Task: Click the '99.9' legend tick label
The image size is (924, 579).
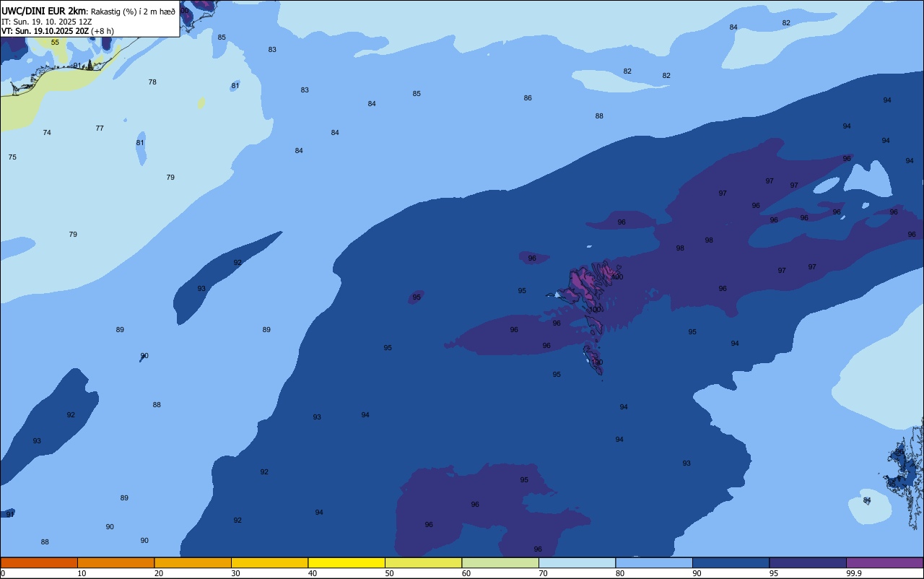Action: tap(853, 573)
